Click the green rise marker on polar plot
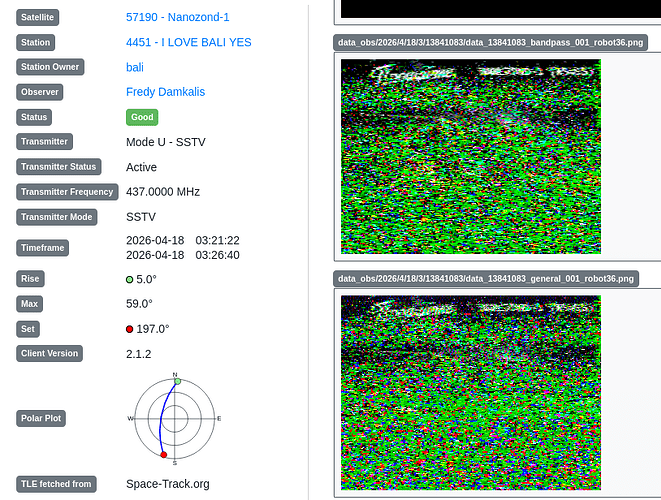Image resolution: width=661 pixels, height=500 pixels. pos(177,381)
